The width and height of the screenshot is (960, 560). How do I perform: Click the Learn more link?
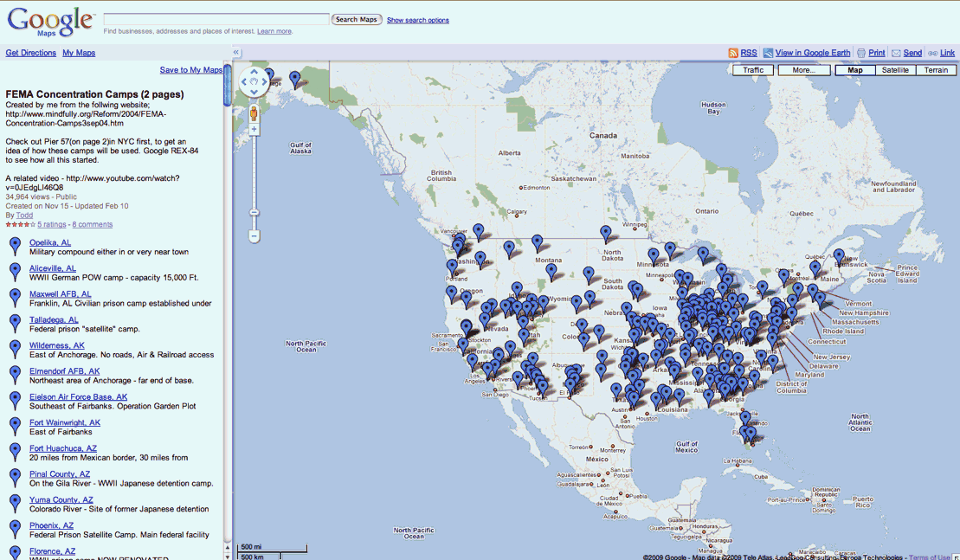(x=274, y=31)
